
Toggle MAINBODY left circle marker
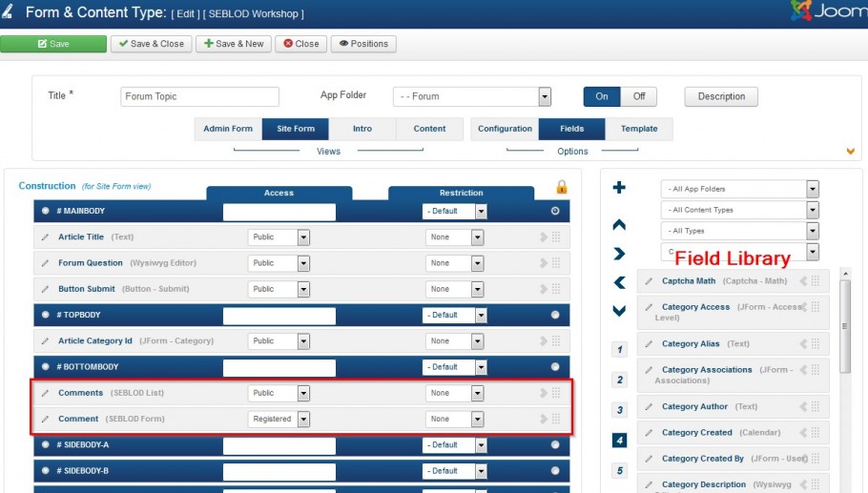coord(46,211)
